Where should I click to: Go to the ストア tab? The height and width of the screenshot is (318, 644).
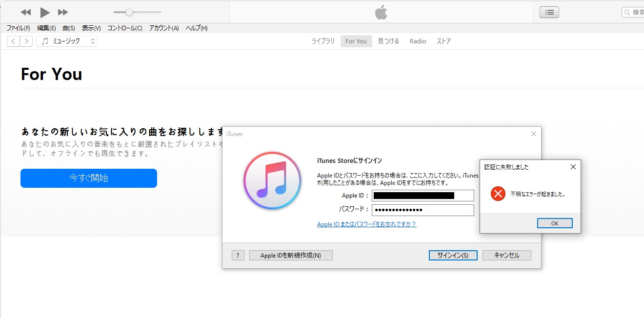(x=443, y=41)
